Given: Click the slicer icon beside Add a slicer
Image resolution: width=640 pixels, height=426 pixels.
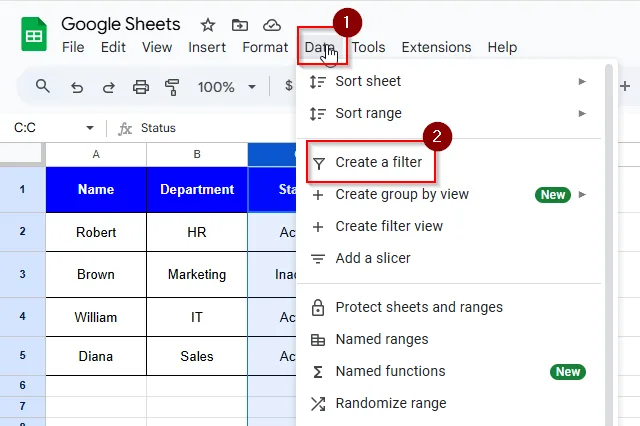Looking at the screenshot, I should tap(318, 259).
